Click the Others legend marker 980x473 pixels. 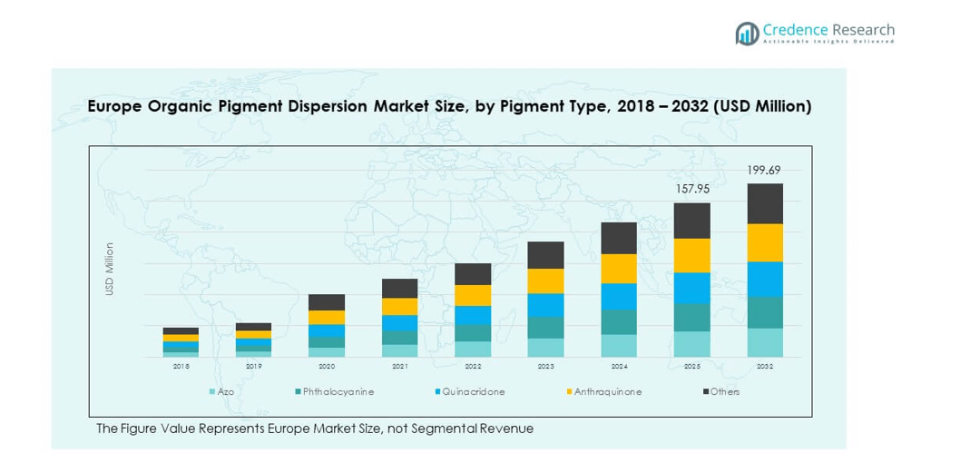pyautogui.click(x=706, y=392)
